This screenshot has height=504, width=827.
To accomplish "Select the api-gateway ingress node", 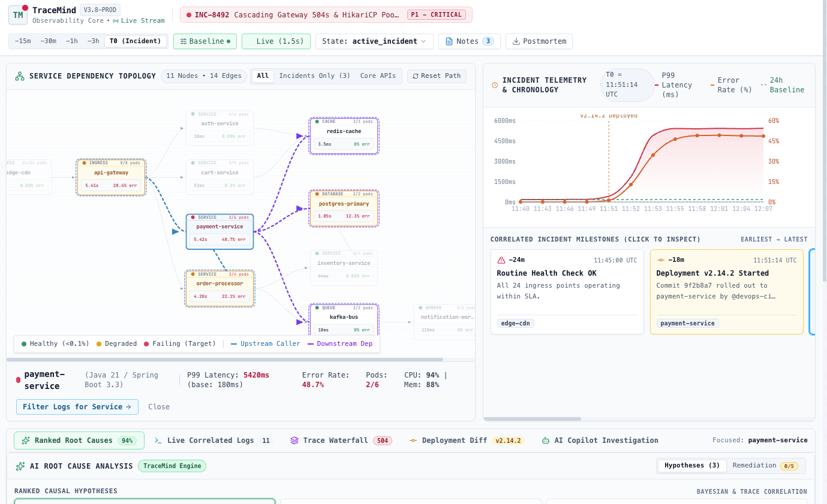I will pyautogui.click(x=111, y=177).
